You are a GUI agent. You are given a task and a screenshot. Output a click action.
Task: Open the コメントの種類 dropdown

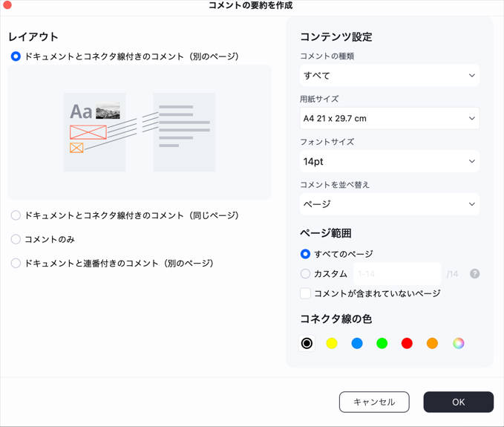coord(389,75)
